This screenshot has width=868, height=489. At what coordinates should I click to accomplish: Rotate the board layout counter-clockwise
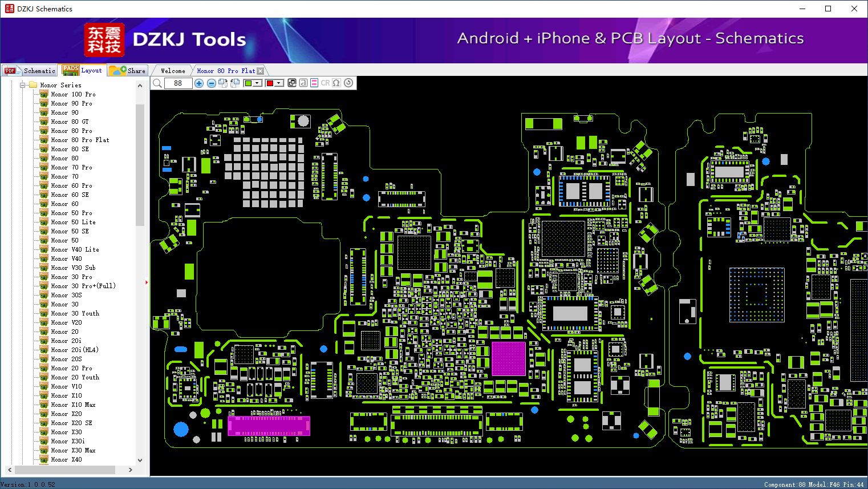coord(234,83)
